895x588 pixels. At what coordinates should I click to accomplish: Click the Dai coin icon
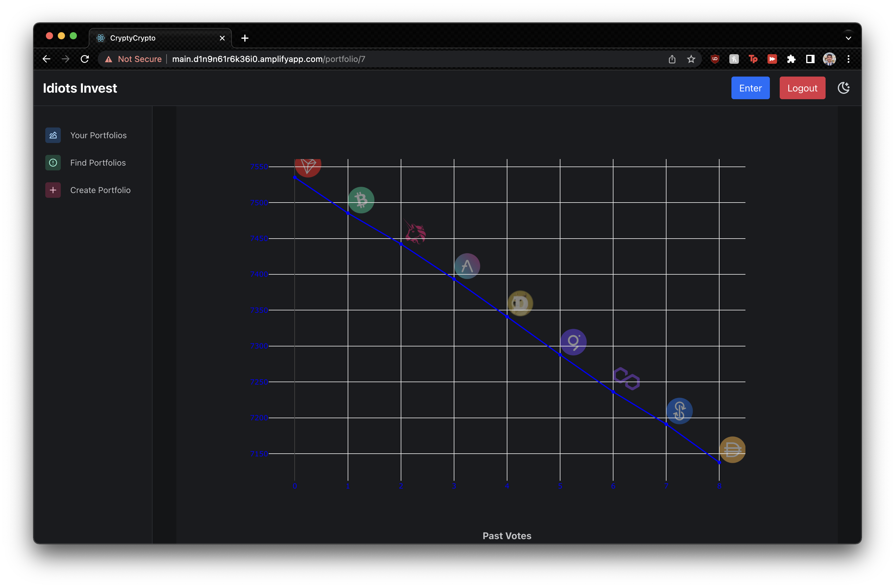pos(732,450)
